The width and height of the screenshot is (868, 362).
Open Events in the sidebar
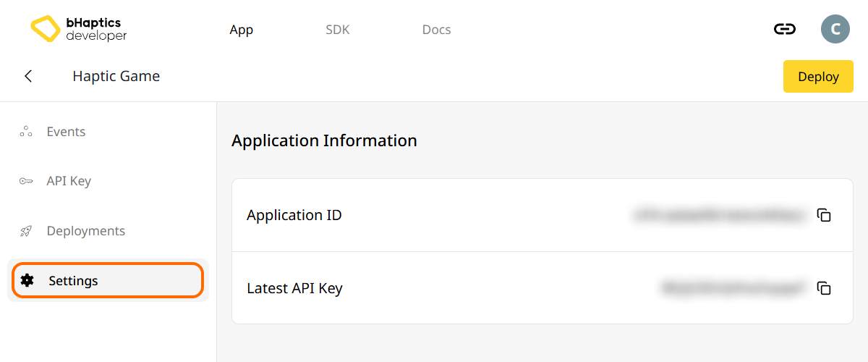click(x=108, y=132)
